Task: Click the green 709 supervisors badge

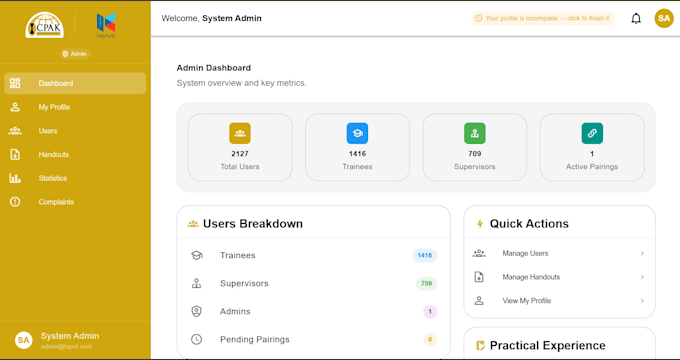Action: tap(426, 284)
